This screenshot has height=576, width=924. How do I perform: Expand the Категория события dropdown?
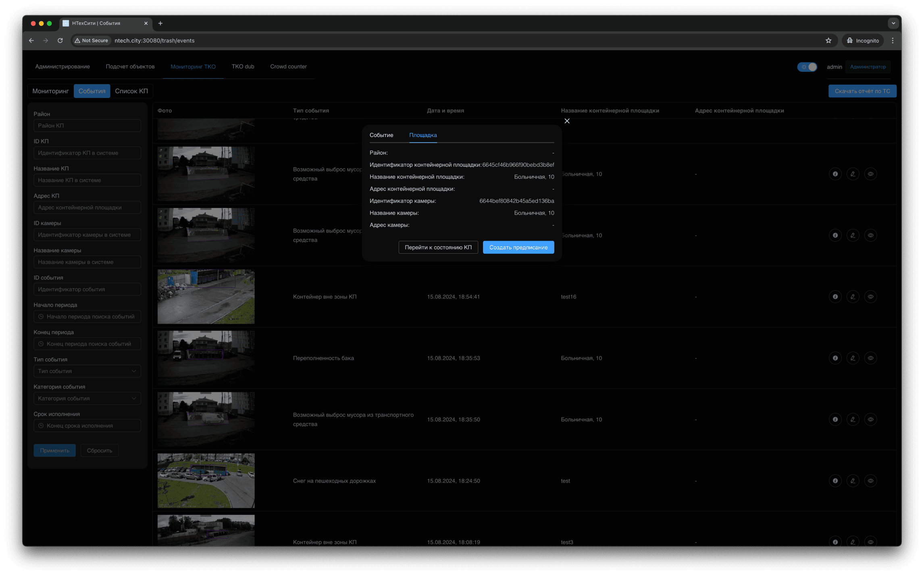[x=87, y=399]
